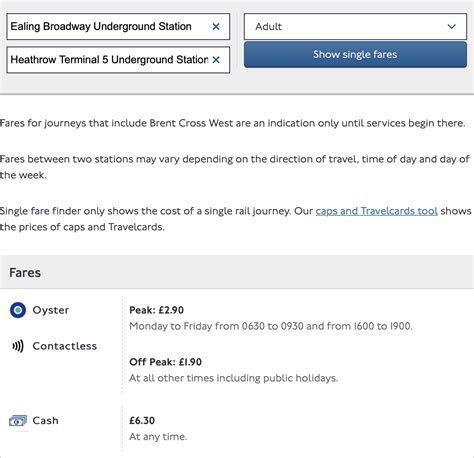Click the Cash label
The image size is (474, 458).
pyautogui.click(x=45, y=421)
